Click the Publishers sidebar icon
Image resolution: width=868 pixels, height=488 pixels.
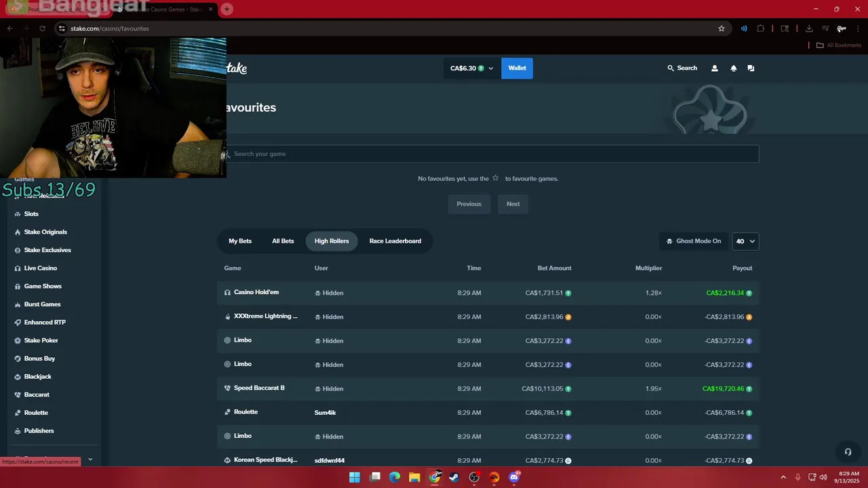pos(18,431)
